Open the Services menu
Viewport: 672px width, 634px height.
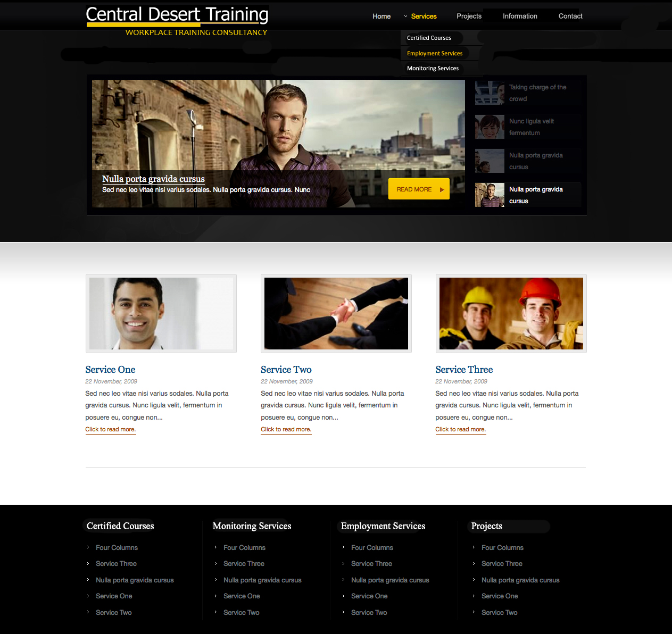coord(424,16)
